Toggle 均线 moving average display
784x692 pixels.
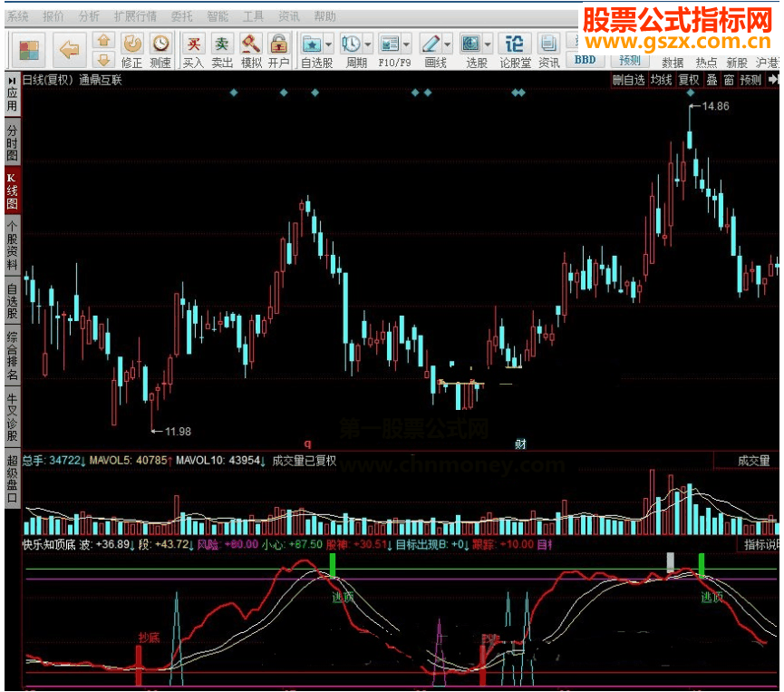661,80
